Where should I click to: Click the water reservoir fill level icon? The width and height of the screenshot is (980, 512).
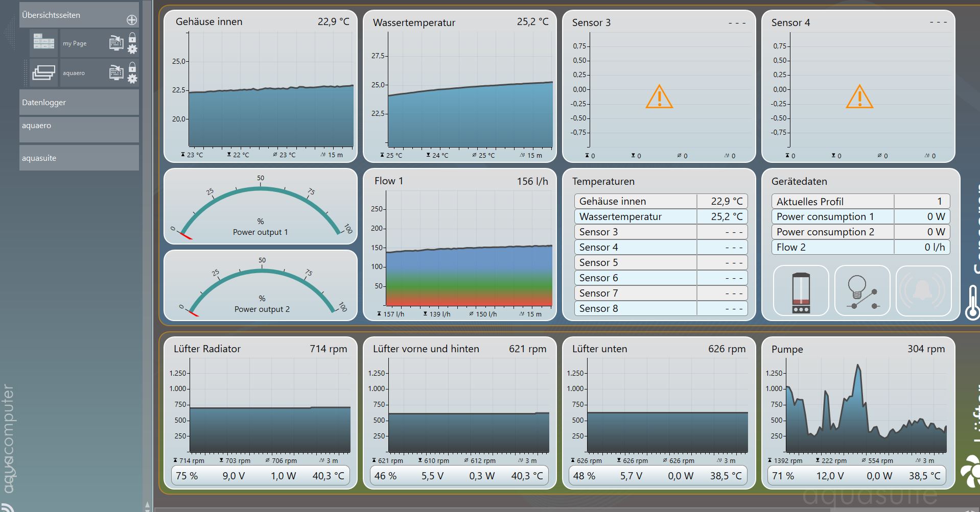coord(801,291)
